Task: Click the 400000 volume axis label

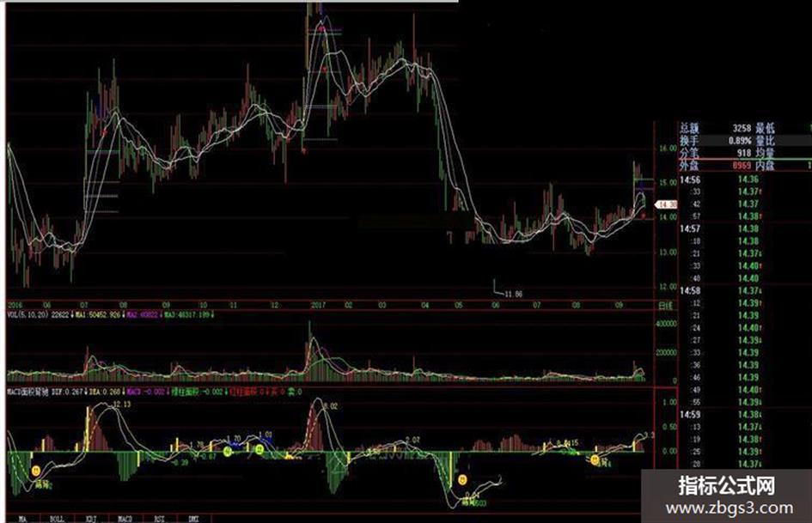Action: pyautogui.click(x=667, y=324)
